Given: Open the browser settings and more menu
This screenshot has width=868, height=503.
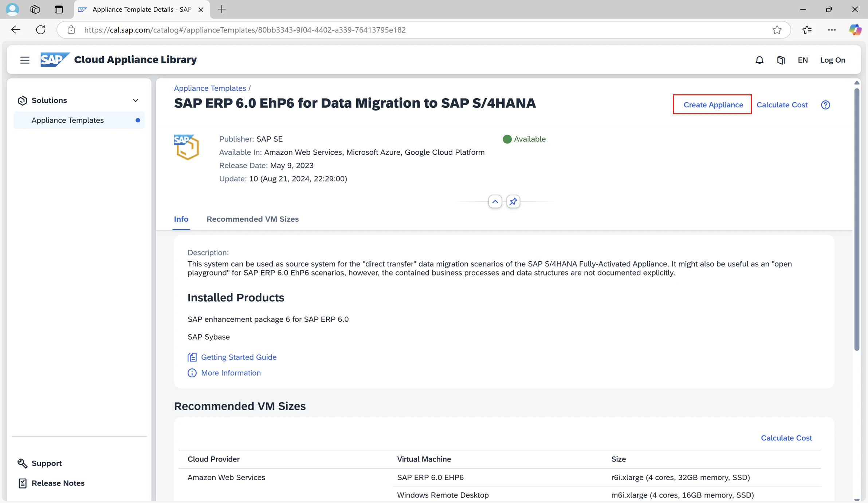Looking at the screenshot, I should click(x=832, y=30).
